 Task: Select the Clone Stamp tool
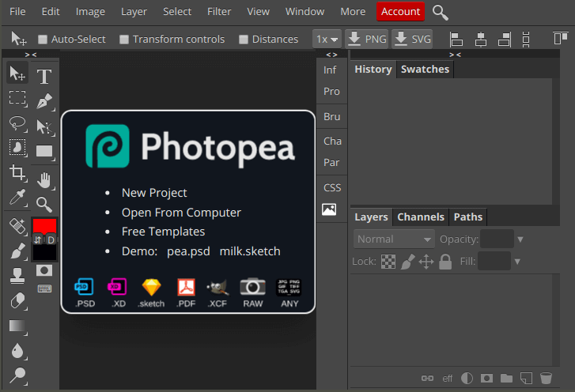[17, 276]
